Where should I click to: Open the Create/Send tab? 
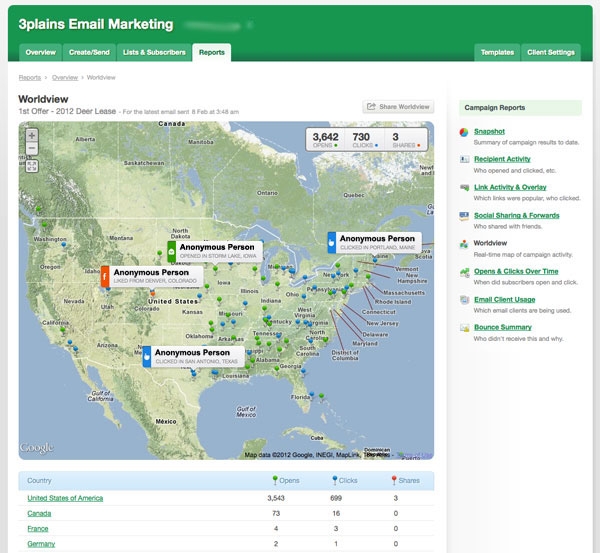click(x=89, y=52)
